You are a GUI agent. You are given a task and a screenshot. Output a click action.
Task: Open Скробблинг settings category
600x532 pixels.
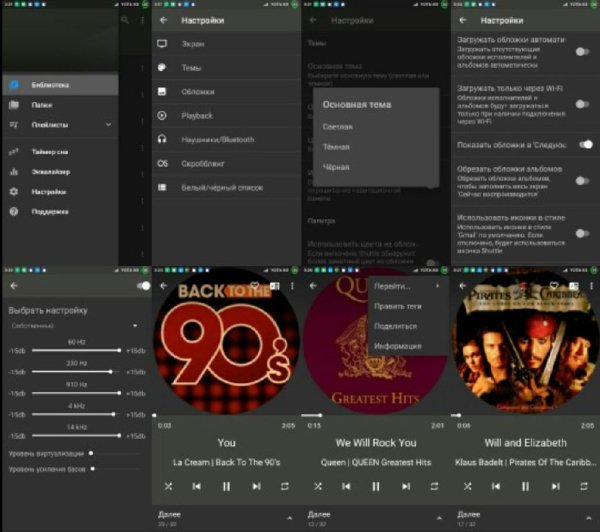227,164
